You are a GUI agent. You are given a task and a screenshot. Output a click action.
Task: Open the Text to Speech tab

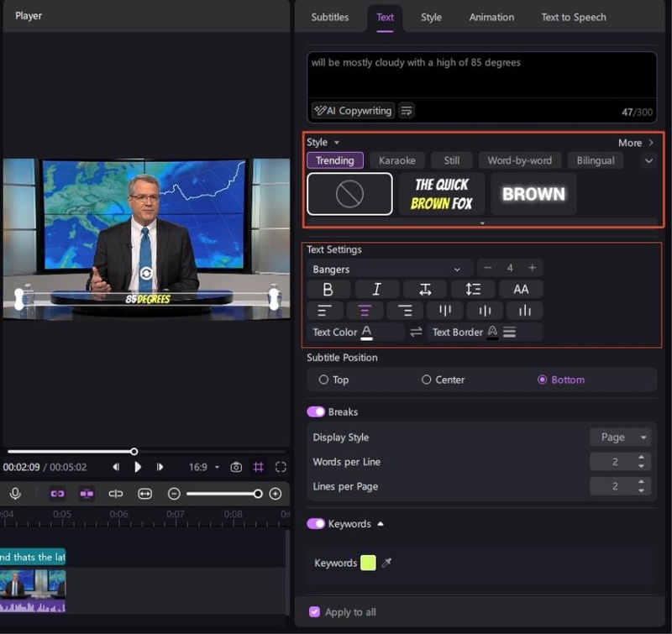574,17
